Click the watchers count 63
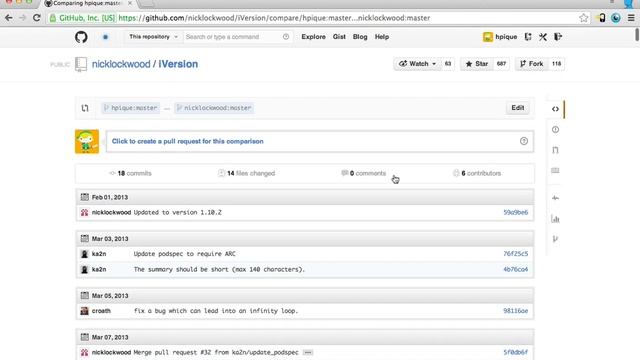 pyautogui.click(x=448, y=64)
